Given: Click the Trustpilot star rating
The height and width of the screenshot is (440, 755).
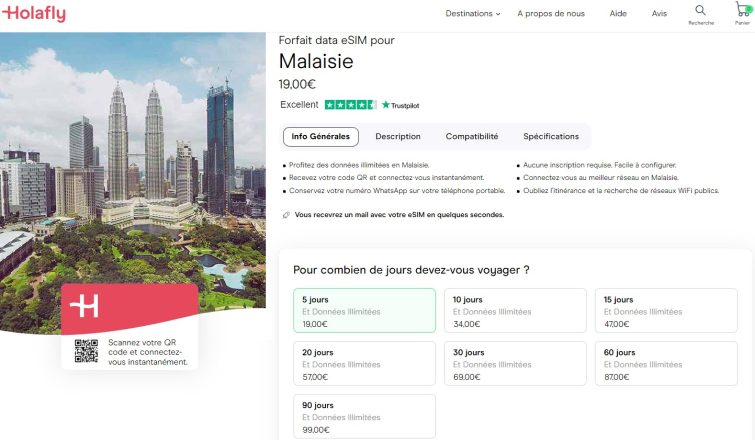Looking at the screenshot, I should [351, 104].
